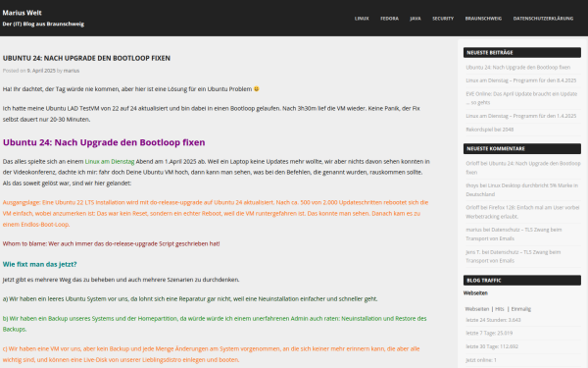This screenshot has height=368, width=588.
Task: Open recent post Rekordspiel bei 2048
Action: tap(490, 130)
